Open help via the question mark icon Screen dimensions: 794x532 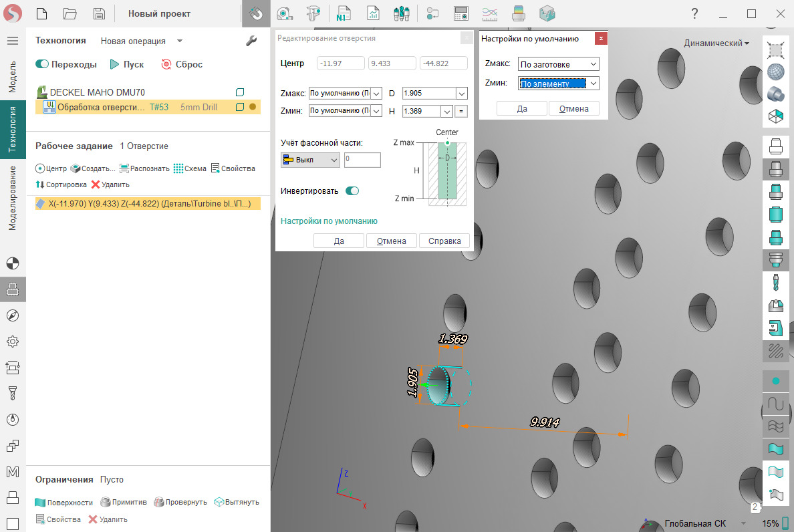(695, 13)
